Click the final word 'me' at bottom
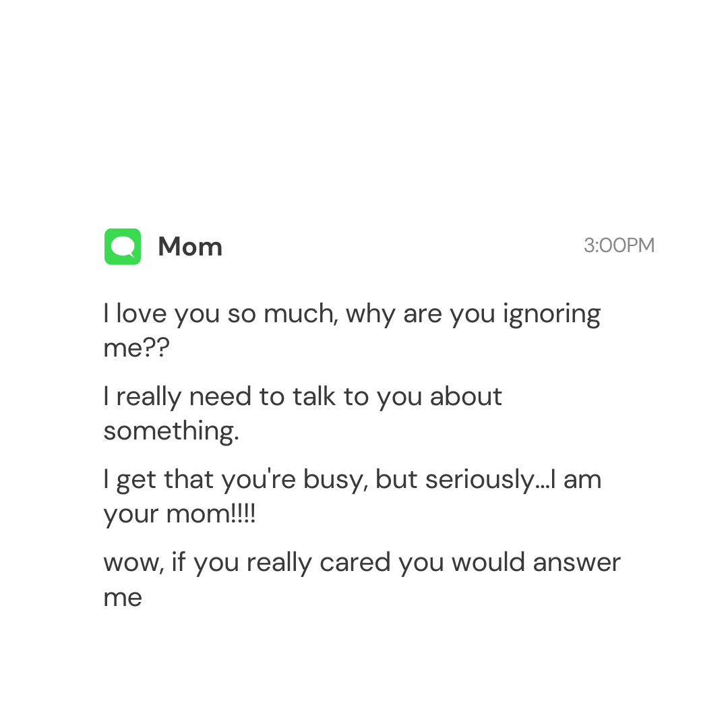 pos(123,597)
